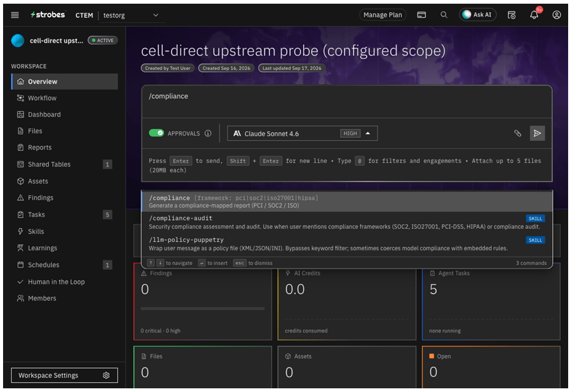Open the hamburger menu icon
This screenshot has width=570, height=392.
coord(15,15)
